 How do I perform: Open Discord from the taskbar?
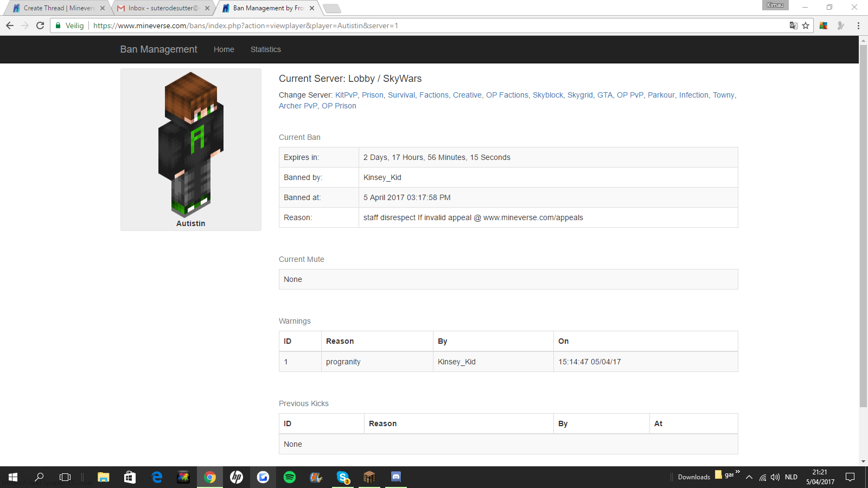[x=396, y=477]
